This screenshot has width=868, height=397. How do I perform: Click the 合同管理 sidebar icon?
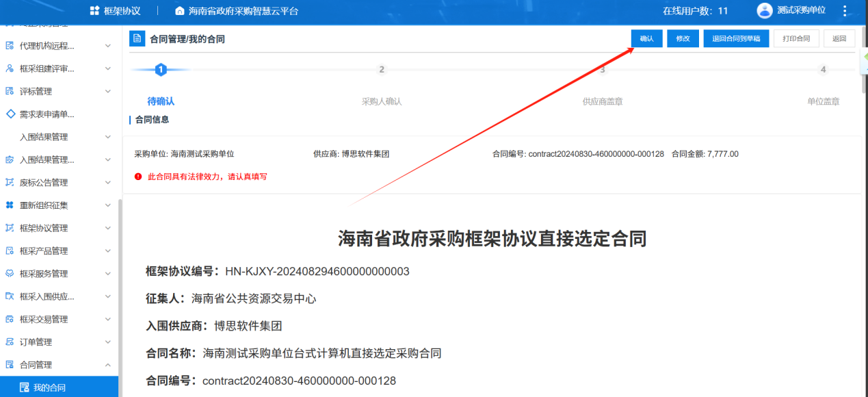(x=10, y=365)
